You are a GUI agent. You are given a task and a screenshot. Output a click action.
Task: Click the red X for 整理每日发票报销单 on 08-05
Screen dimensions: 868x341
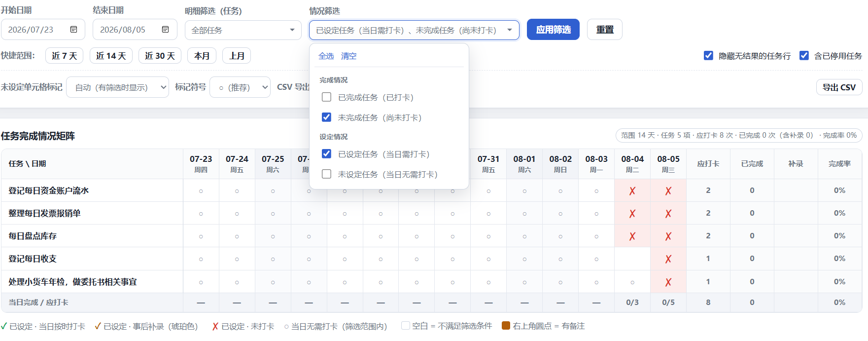click(668, 214)
